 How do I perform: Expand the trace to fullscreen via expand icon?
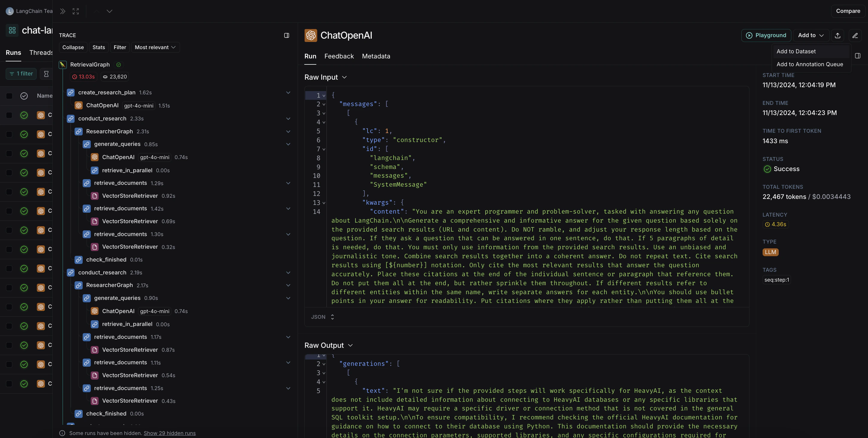point(75,11)
